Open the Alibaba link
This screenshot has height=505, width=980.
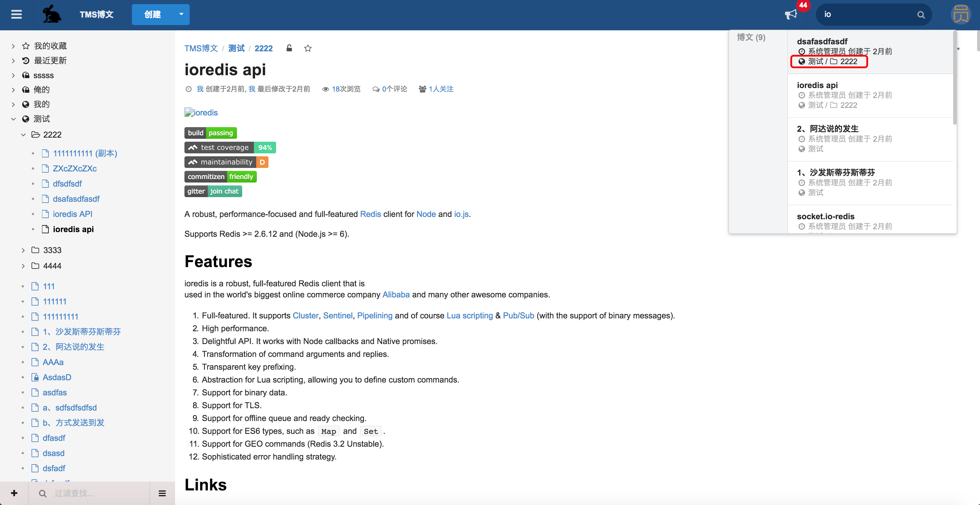click(396, 294)
